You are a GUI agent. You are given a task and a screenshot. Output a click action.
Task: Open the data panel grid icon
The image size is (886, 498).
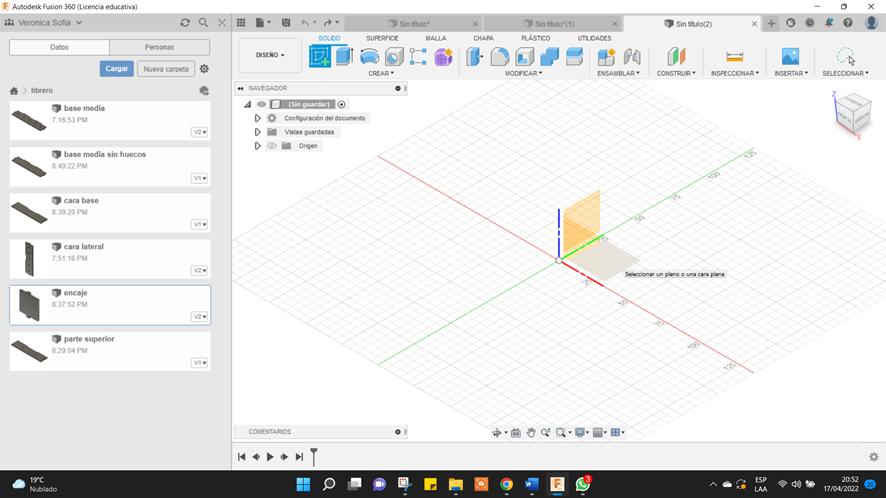coord(241,23)
